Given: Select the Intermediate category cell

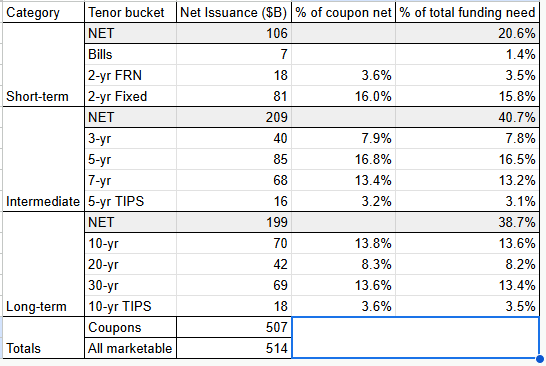Looking at the screenshot, I should point(43,159).
